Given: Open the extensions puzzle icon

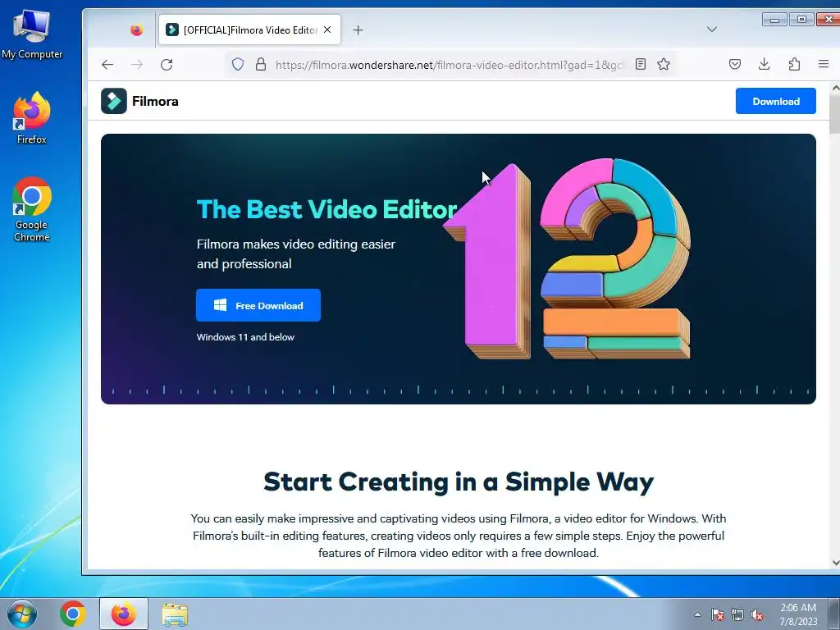Looking at the screenshot, I should click(x=794, y=64).
